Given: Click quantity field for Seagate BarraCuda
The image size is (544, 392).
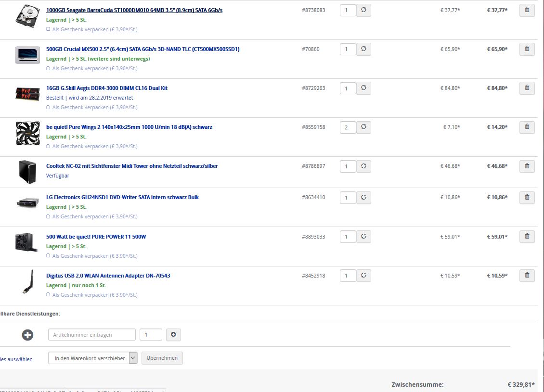Looking at the screenshot, I should [348, 10].
